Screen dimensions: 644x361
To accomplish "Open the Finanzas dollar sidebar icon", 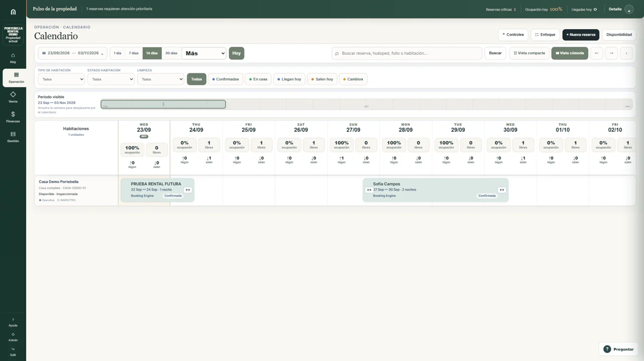I will [13, 114].
